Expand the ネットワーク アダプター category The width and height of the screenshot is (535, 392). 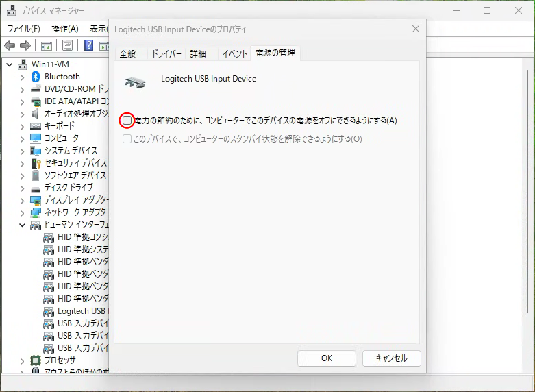(23, 212)
